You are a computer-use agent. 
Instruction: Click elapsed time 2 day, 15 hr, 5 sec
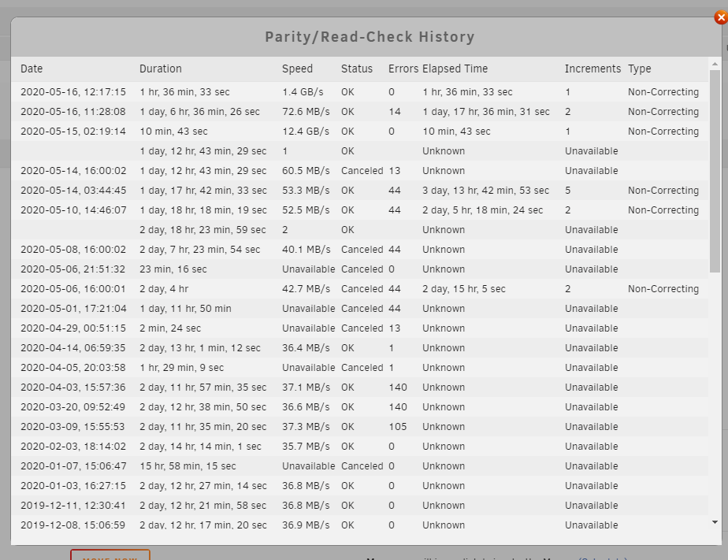(x=464, y=288)
